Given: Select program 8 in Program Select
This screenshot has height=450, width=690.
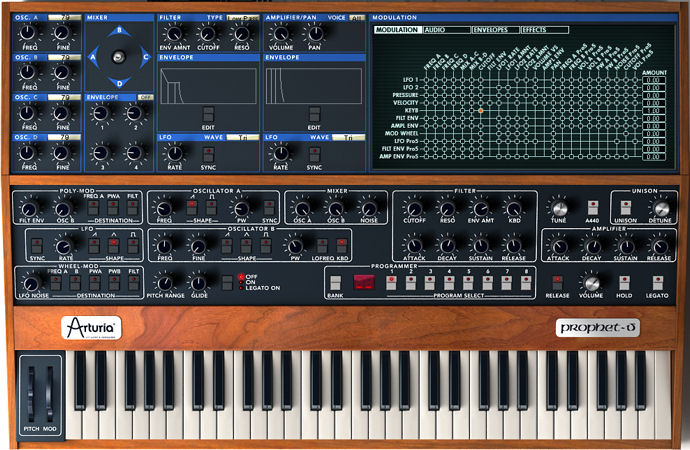Looking at the screenshot, I should coord(526,282).
